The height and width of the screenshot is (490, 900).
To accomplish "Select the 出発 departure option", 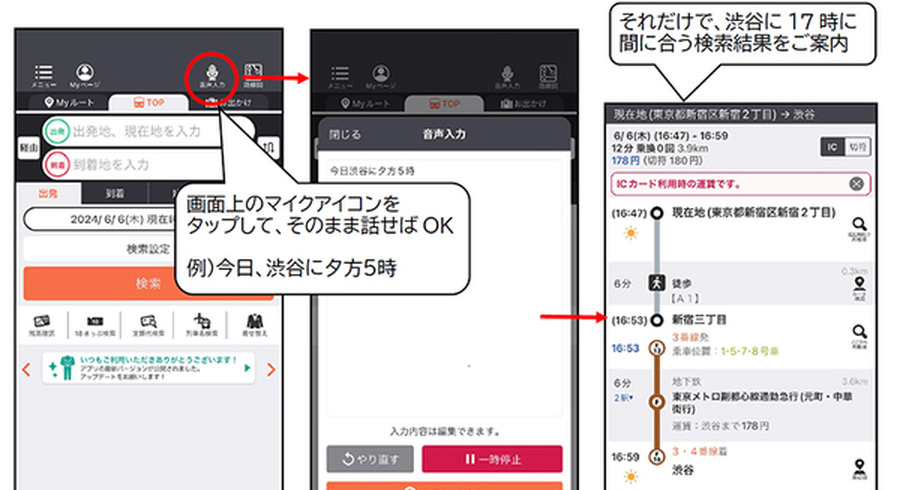I will click(46, 194).
